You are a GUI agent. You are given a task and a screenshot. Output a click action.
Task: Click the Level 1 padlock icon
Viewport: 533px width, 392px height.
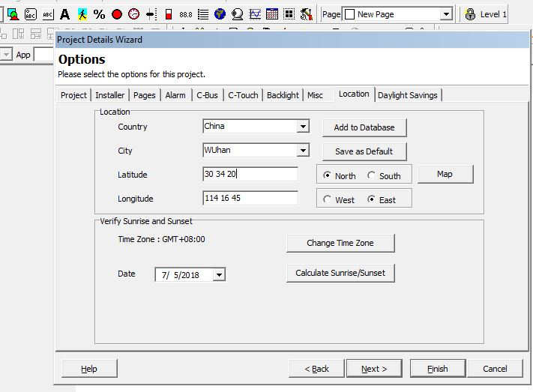tap(470, 14)
